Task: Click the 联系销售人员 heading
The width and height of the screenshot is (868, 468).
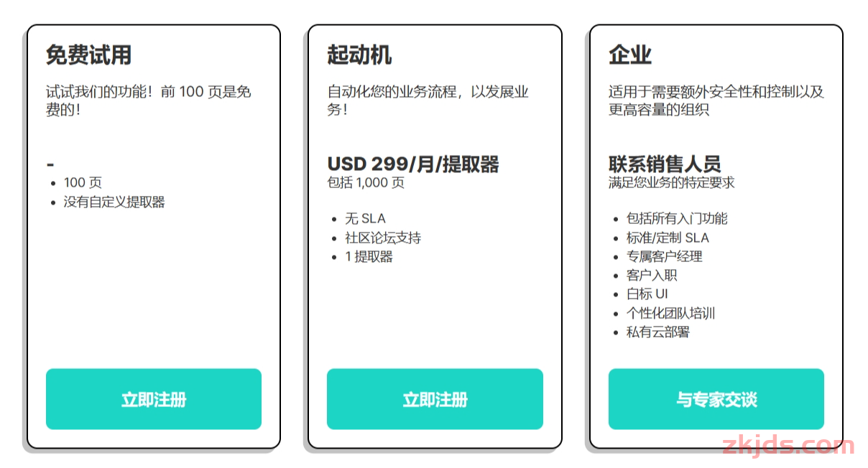Action: 665,164
